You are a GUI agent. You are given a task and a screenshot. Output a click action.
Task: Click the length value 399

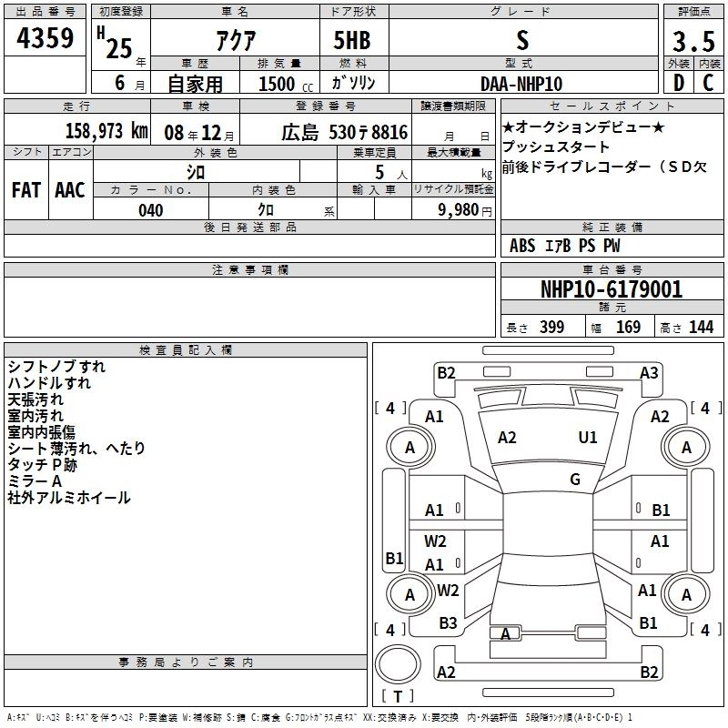coord(552,328)
